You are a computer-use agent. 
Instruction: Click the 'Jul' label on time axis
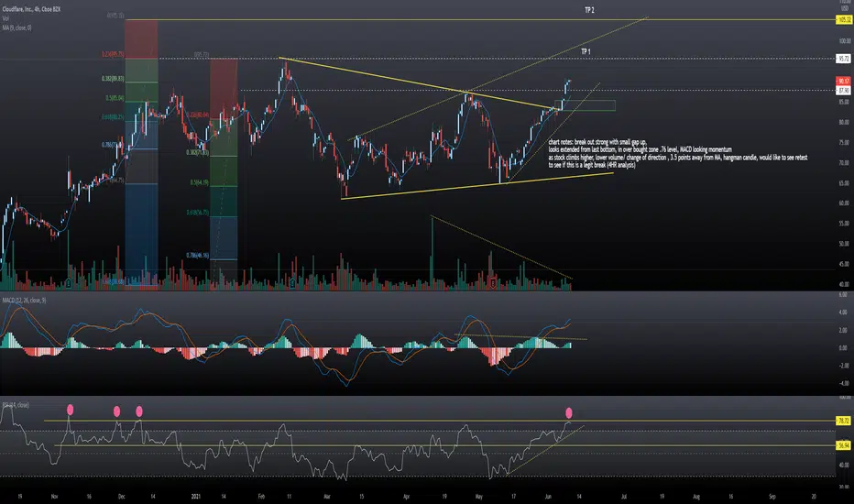pos(624,497)
